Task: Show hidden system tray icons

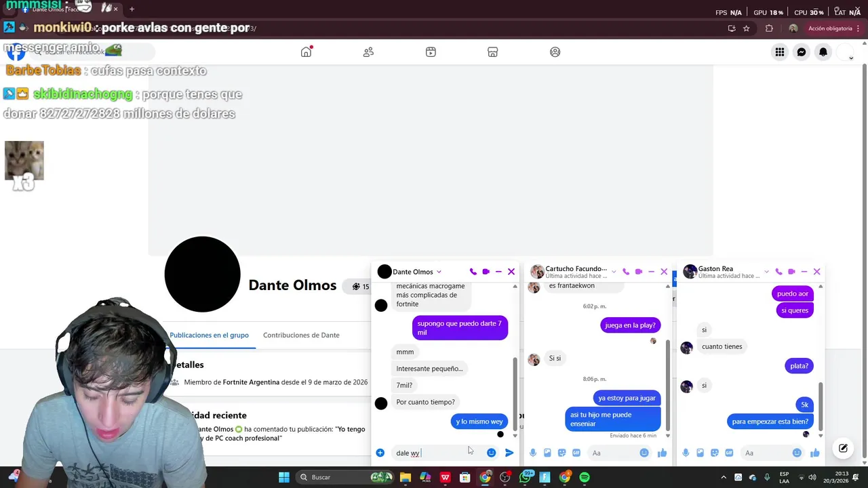Action: click(x=724, y=477)
